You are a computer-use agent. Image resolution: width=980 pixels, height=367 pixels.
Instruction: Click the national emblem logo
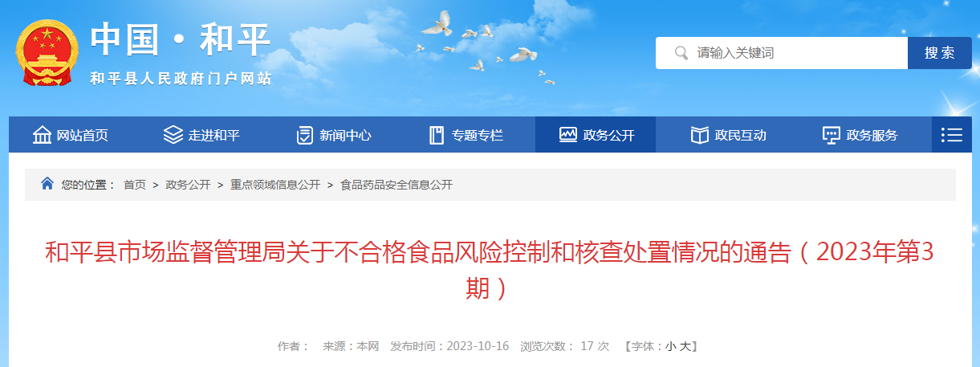pyautogui.click(x=47, y=52)
